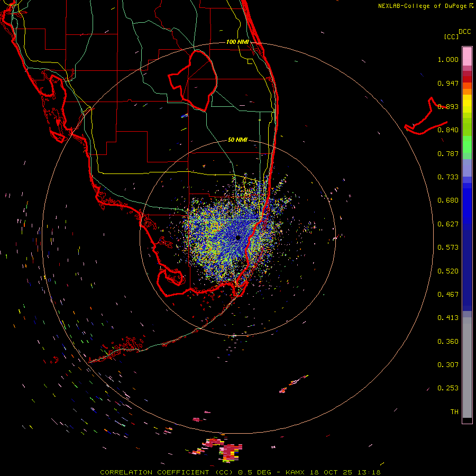Select the 0.467 scale value
The width and height of the screenshot is (476, 476).
coord(448,294)
